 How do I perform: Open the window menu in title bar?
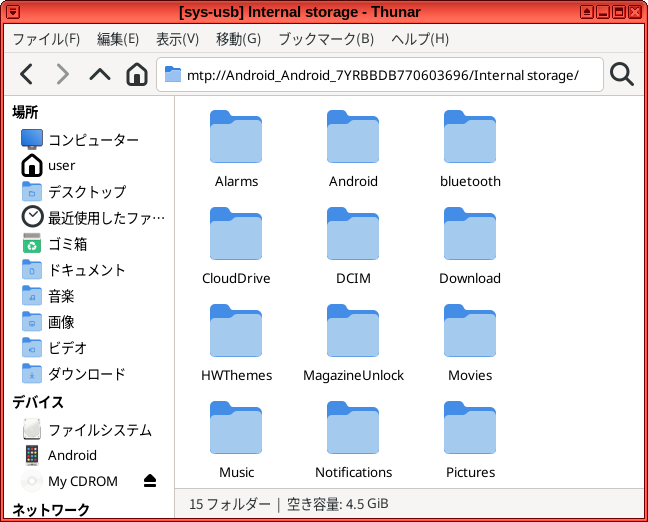(x=13, y=12)
